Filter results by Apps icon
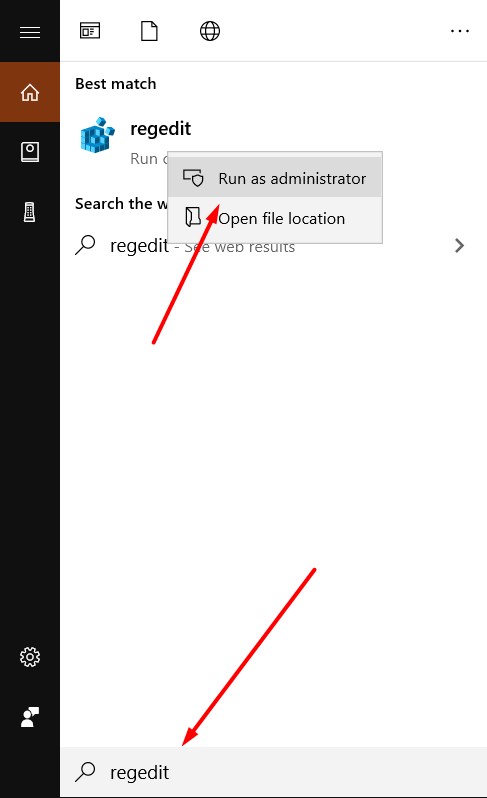This screenshot has height=798, width=487. click(x=90, y=31)
